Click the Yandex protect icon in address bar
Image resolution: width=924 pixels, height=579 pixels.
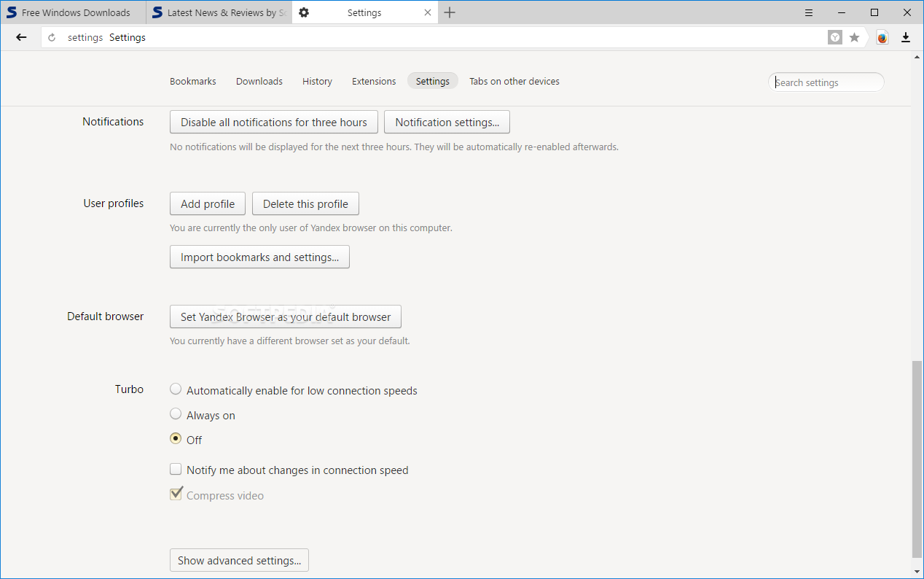[x=835, y=37]
